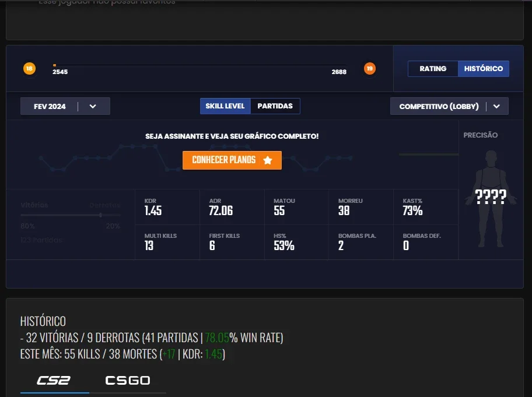Click the level 19 badge icon
Screen dimensions: 532x397
(369, 68)
